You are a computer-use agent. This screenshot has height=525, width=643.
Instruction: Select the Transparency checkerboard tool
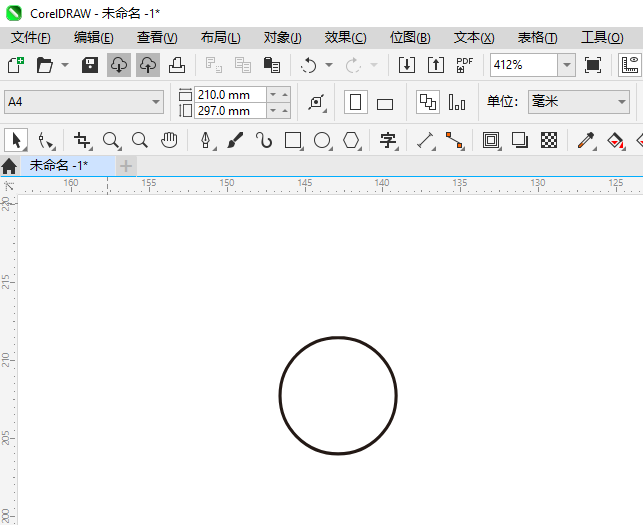point(549,140)
